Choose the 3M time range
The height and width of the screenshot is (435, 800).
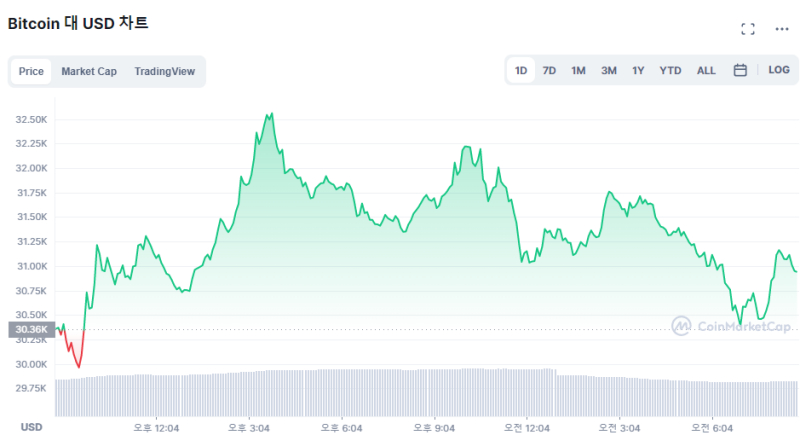coord(608,70)
